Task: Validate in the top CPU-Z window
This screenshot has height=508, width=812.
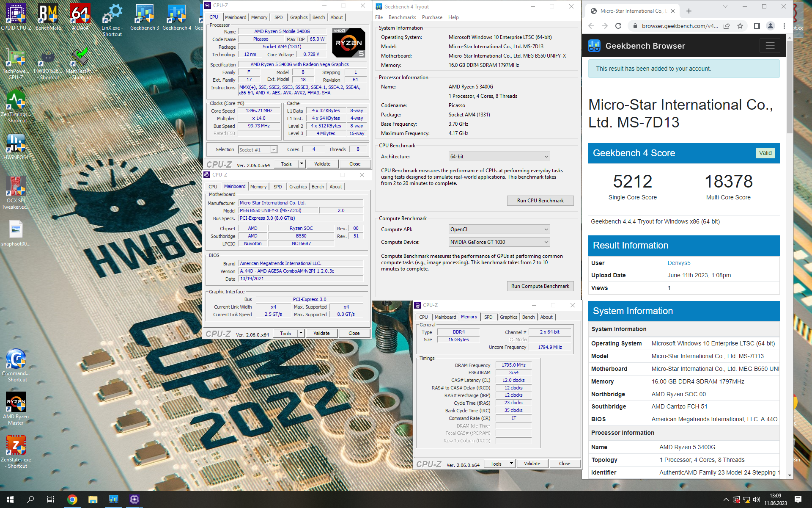Action: (x=322, y=164)
